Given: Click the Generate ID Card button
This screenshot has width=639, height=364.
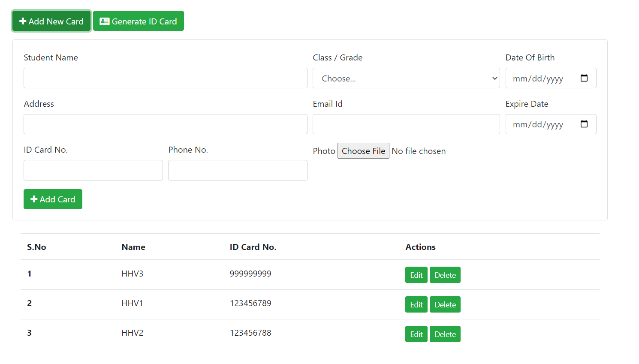Looking at the screenshot, I should pyautogui.click(x=138, y=21).
